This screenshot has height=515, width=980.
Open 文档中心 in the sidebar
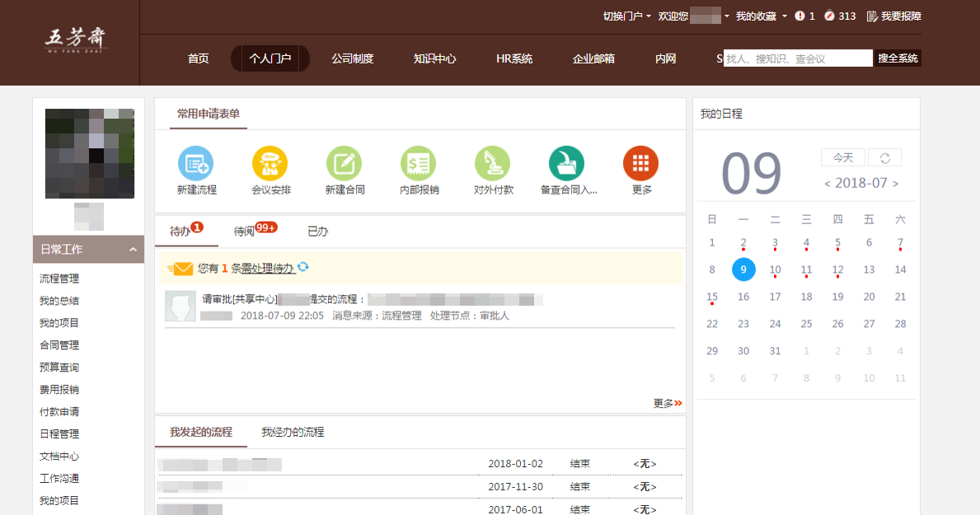59,456
